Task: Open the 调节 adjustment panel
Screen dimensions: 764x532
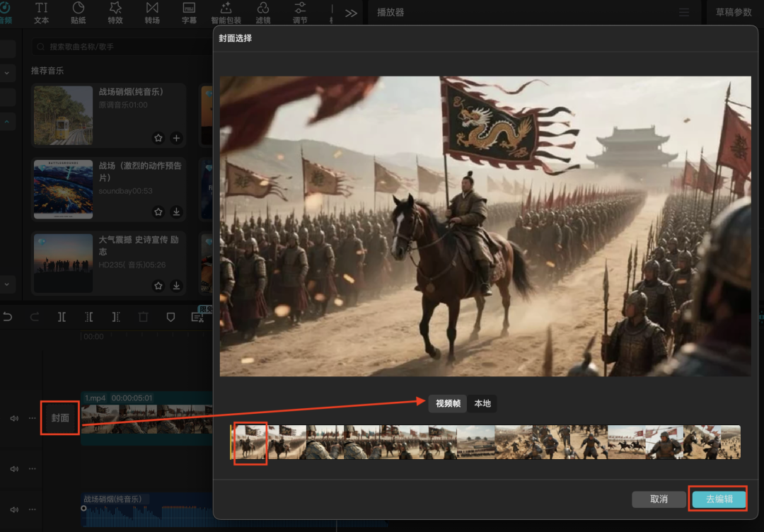Action: pos(300,13)
